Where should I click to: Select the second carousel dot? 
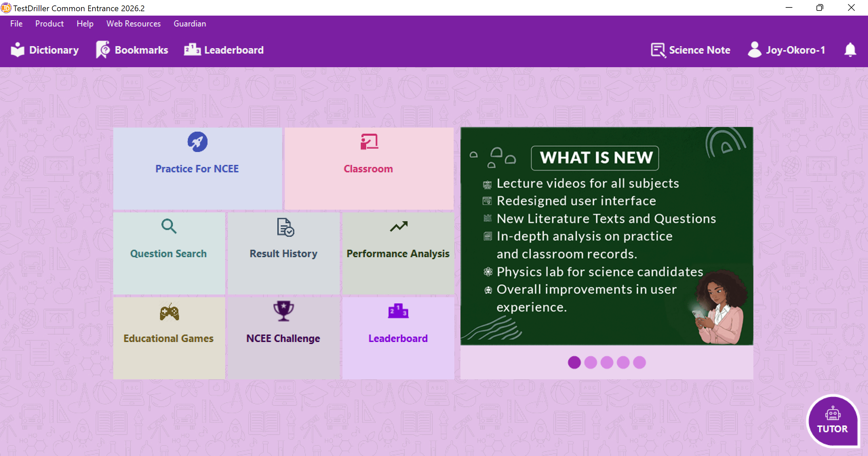point(591,362)
